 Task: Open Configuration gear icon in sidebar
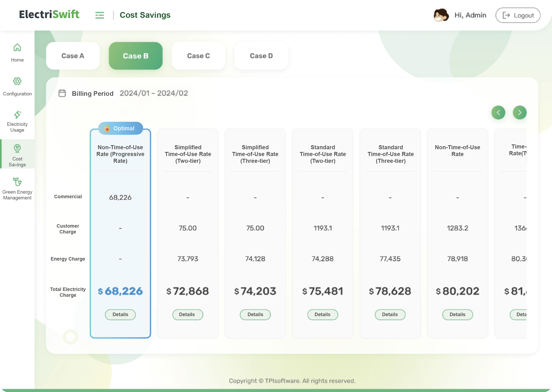[17, 81]
